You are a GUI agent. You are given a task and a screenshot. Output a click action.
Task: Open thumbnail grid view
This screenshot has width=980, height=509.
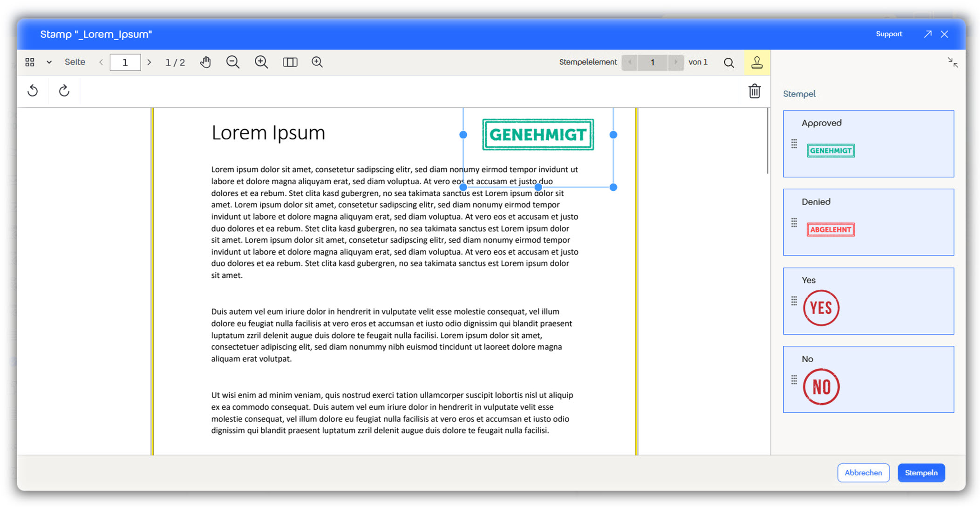pyautogui.click(x=30, y=62)
